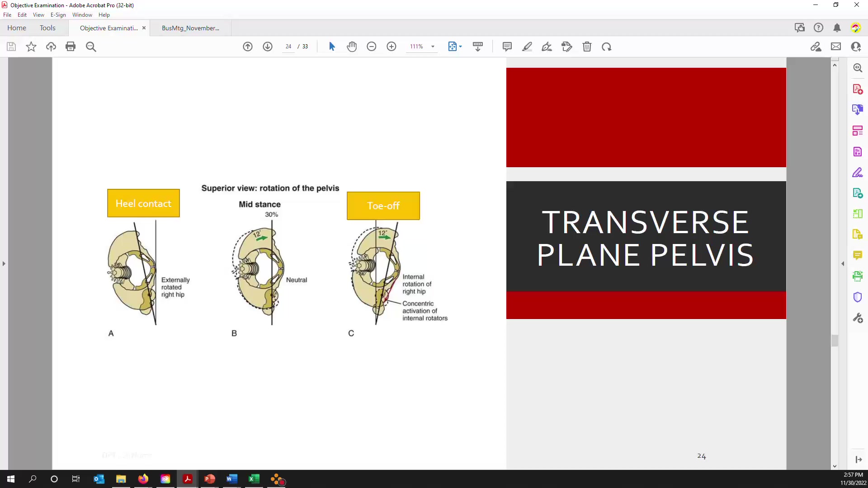Image resolution: width=868 pixels, height=488 pixels.
Task: Open the zoom level dropdown
Action: [433, 47]
